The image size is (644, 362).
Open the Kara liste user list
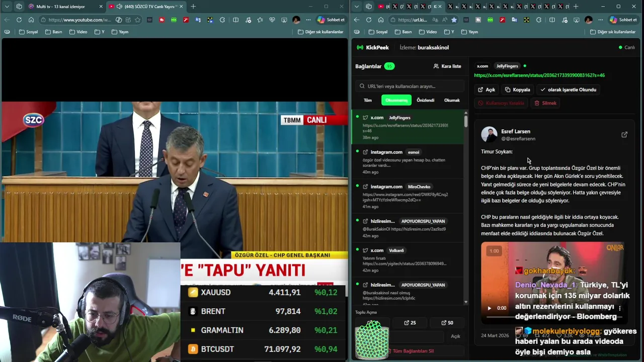click(x=447, y=66)
